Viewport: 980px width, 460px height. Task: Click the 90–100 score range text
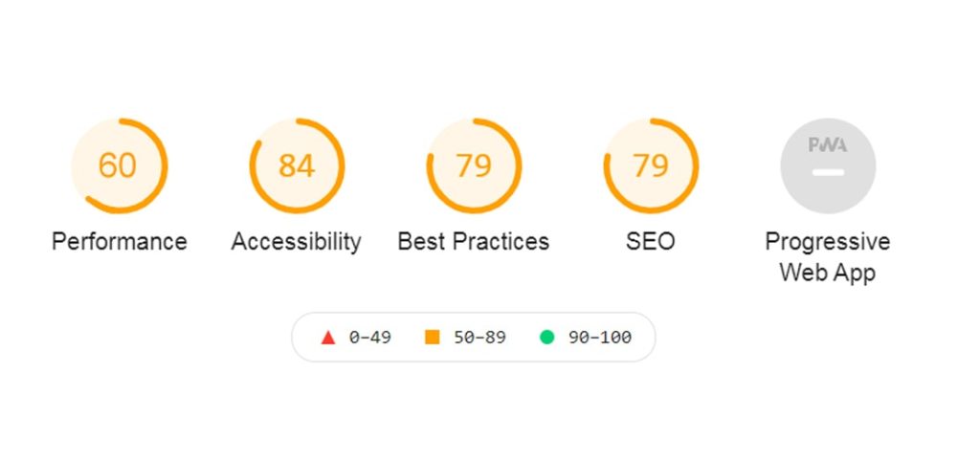pyautogui.click(x=600, y=338)
